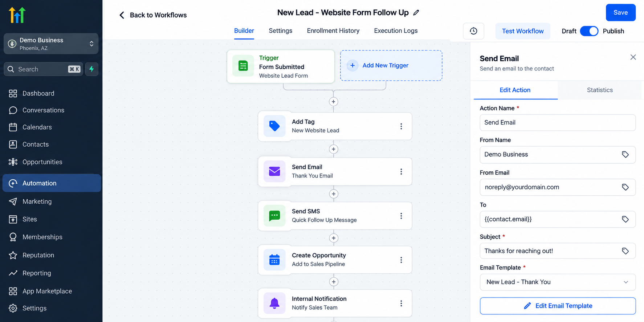This screenshot has height=322, width=644.
Task: Open the workflow Settings tab
Action: 280,31
